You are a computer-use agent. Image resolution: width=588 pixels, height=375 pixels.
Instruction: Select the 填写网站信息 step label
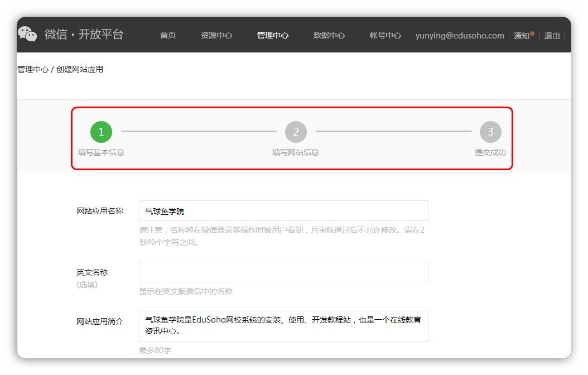click(x=296, y=152)
